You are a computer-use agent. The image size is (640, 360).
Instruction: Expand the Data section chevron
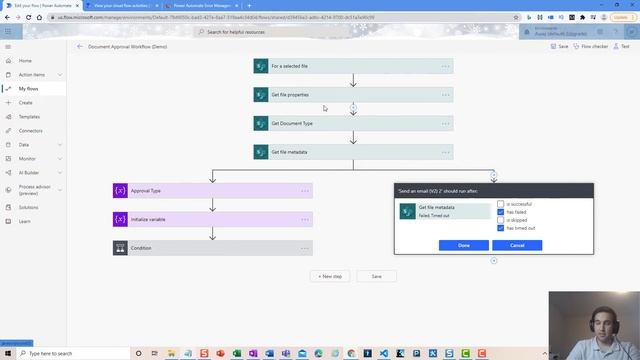pos(60,145)
